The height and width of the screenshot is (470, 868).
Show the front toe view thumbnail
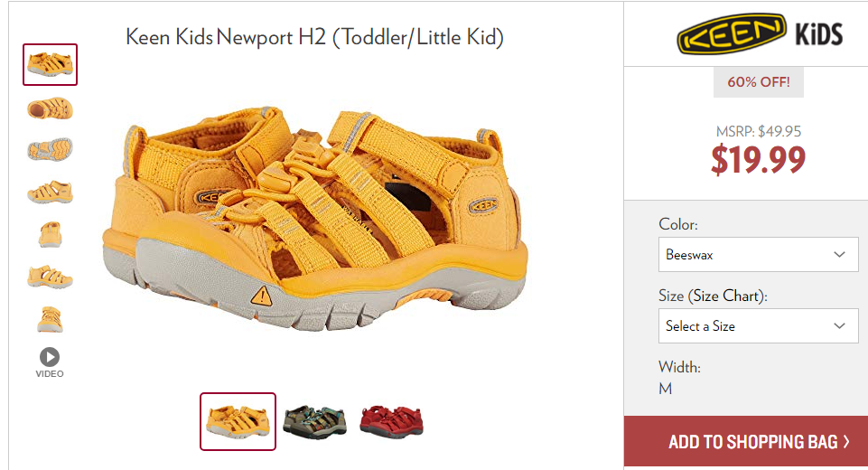pos(50,234)
